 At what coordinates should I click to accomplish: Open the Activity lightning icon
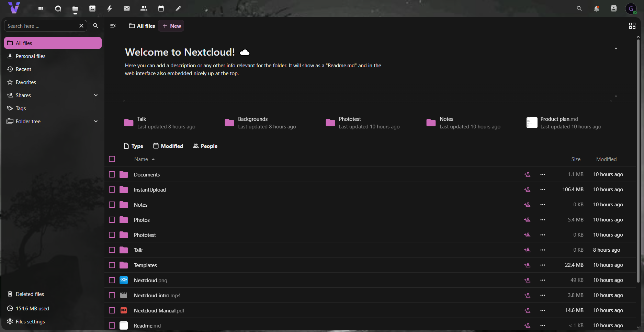click(110, 9)
